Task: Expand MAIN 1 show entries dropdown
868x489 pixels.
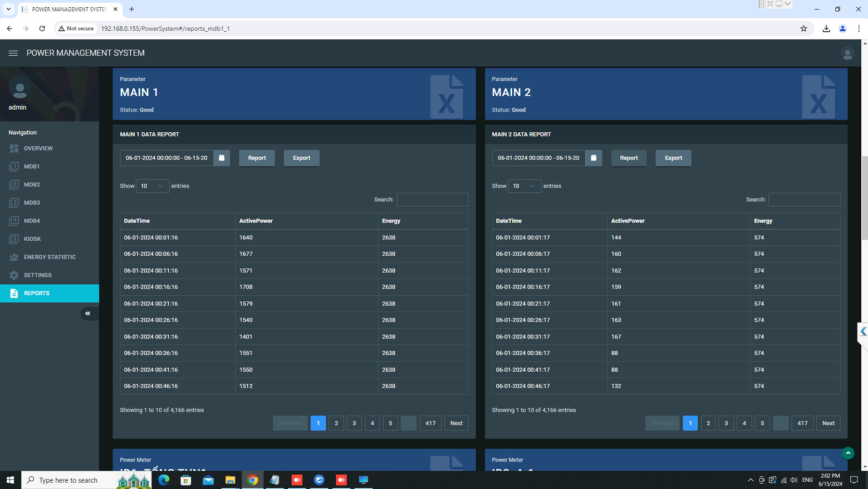Action: tap(152, 186)
